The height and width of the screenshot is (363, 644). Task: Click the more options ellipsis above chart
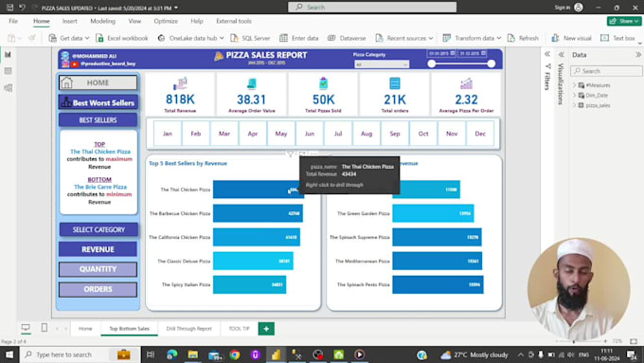coord(314,154)
